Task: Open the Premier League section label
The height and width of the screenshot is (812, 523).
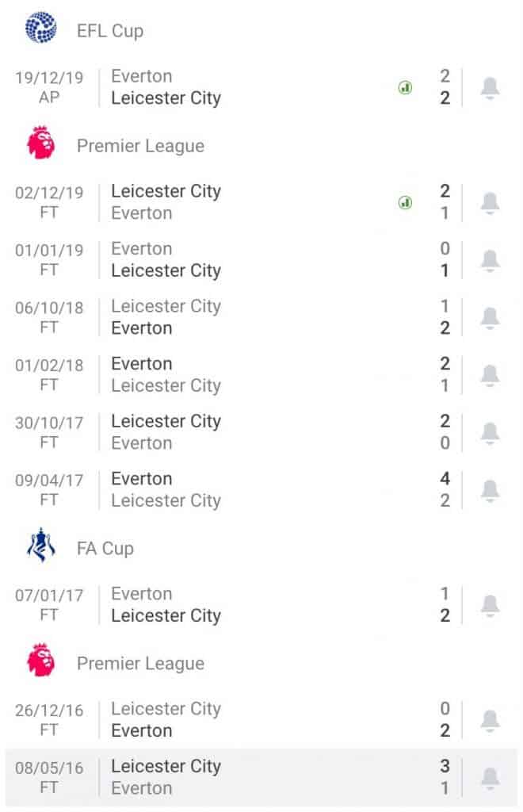Action: point(139,146)
